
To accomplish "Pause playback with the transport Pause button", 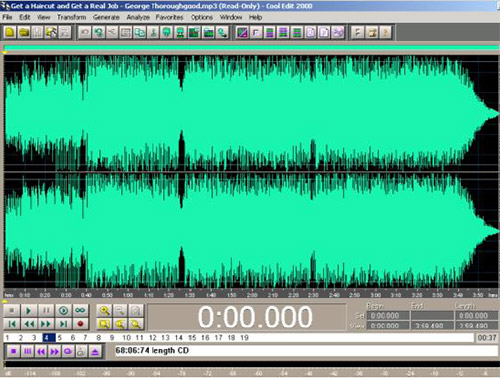I will (46, 311).
